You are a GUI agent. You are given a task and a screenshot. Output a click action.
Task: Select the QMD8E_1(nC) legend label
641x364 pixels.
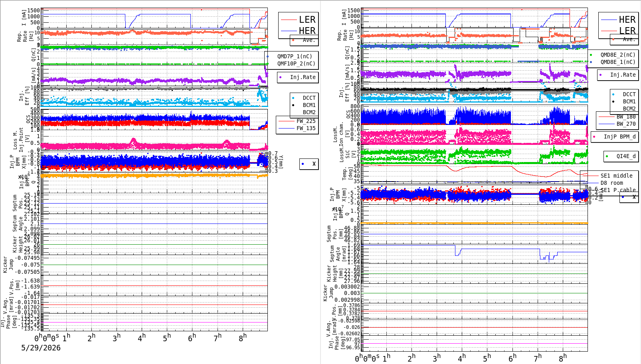618,62
